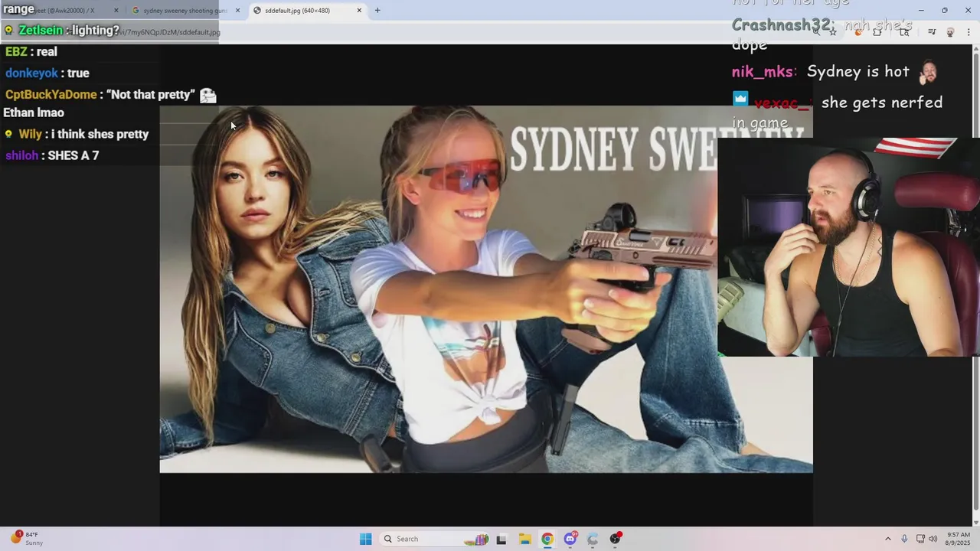Image resolution: width=980 pixels, height=551 pixels.
Task: Open OBS Studio from the taskbar
Action: point(615,539)
